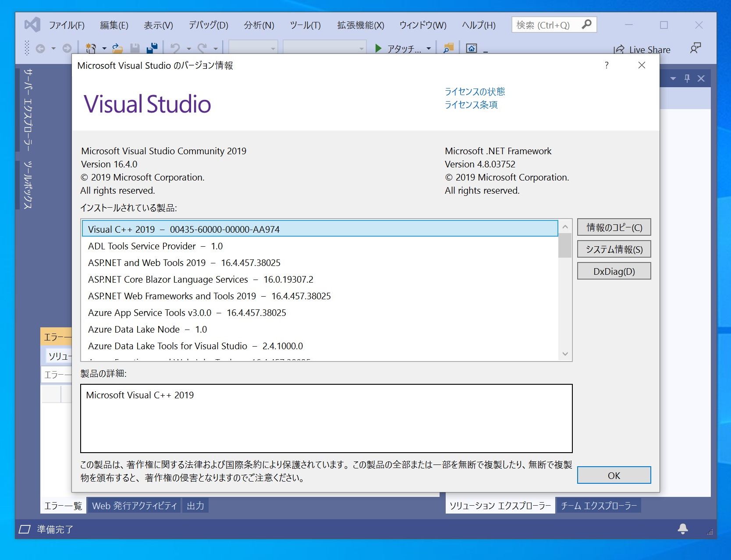
Task: Click the Open File folder toolbar icon
Action: point(117,49)
